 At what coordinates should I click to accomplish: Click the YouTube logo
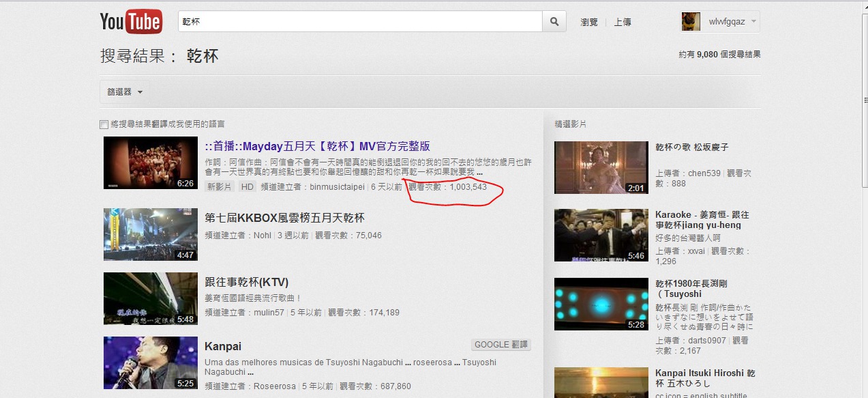click(131, 22)
